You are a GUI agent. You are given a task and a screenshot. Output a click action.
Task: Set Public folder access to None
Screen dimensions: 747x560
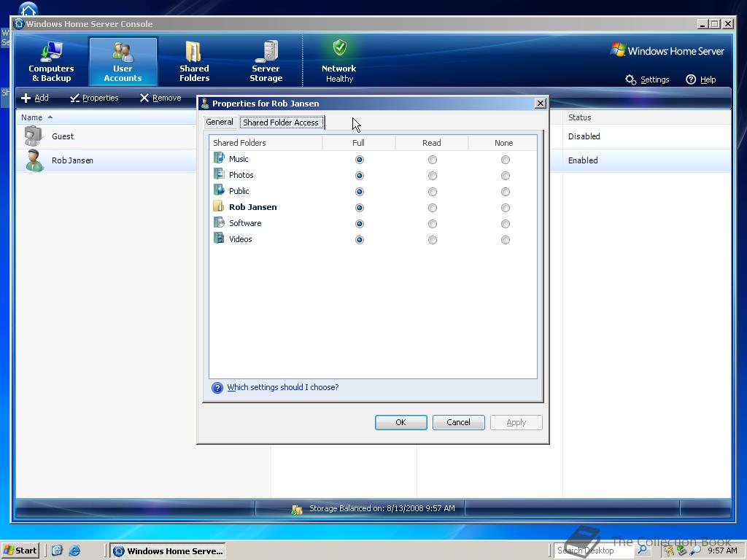505,192
